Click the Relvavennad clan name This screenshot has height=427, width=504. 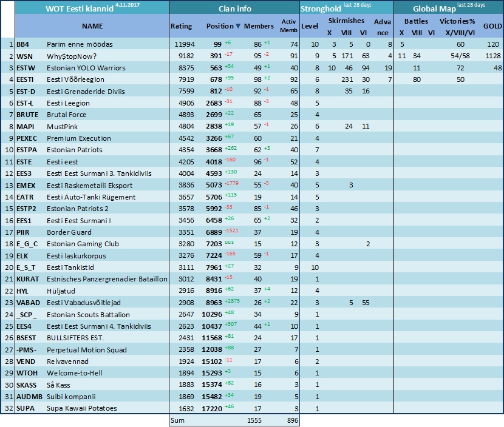pos(67,361)
